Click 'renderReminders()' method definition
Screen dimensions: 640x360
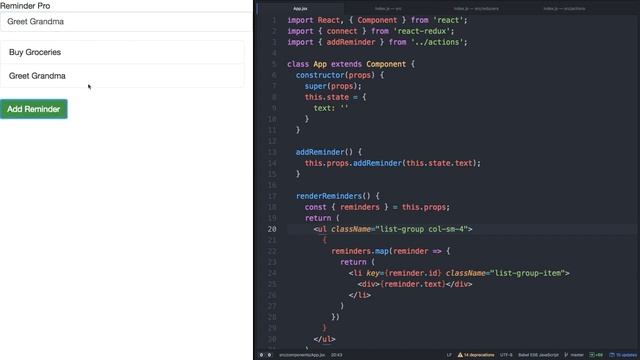[333, 196]
